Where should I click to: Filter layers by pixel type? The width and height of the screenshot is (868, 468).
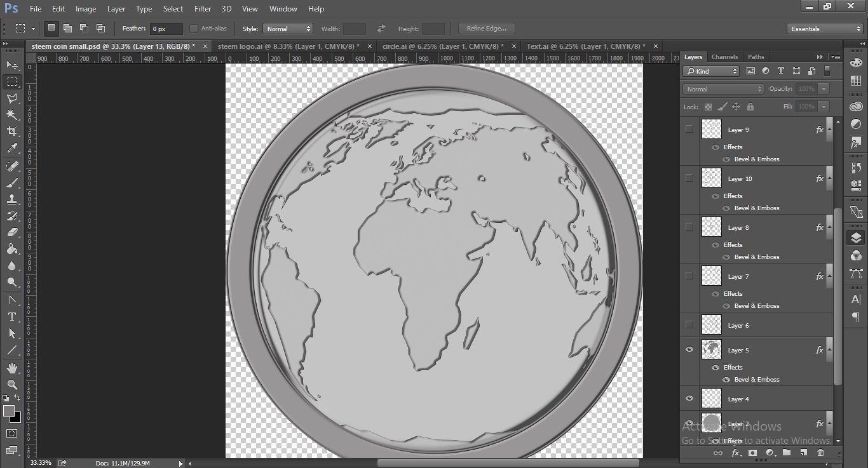pyautogui.click(x=750, y=71)
